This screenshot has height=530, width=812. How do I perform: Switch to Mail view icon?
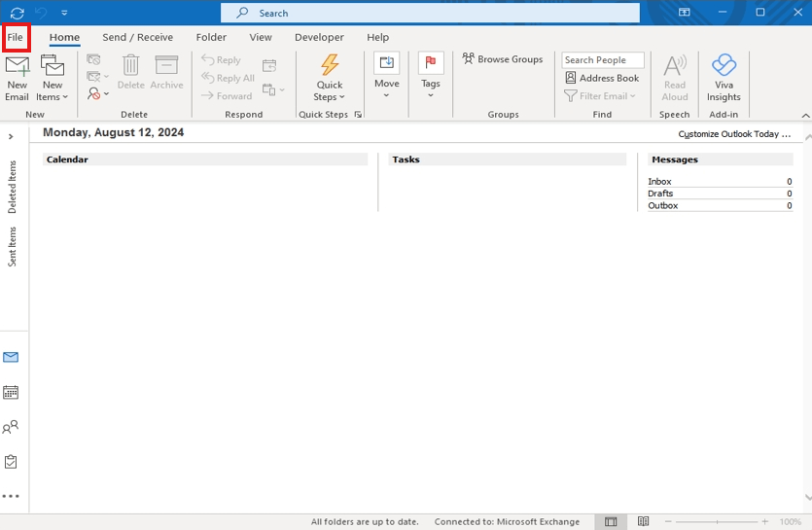click(x=11, y=357)
